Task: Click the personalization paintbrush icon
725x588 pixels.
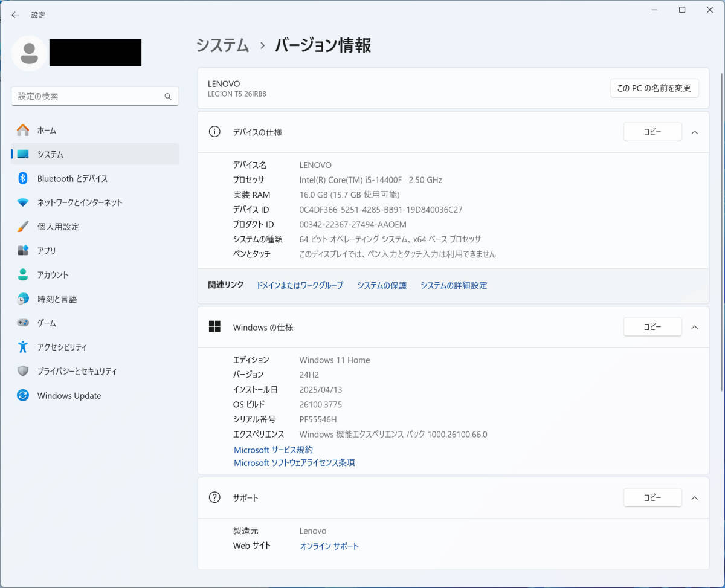Action: coord(23,227)
